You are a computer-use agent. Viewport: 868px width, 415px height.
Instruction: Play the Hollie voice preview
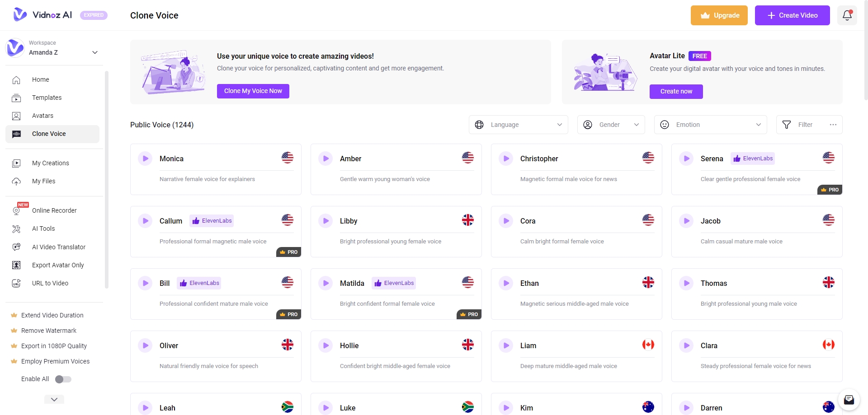(325, 345)
